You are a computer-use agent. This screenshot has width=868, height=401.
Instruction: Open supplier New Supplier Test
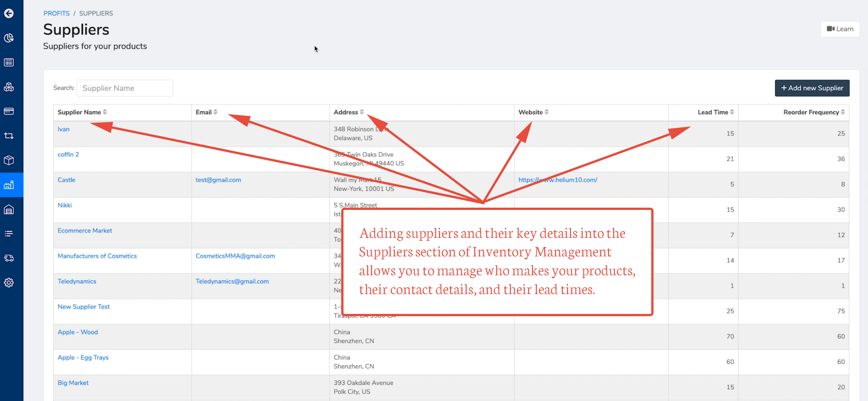(x=84, y=307)
